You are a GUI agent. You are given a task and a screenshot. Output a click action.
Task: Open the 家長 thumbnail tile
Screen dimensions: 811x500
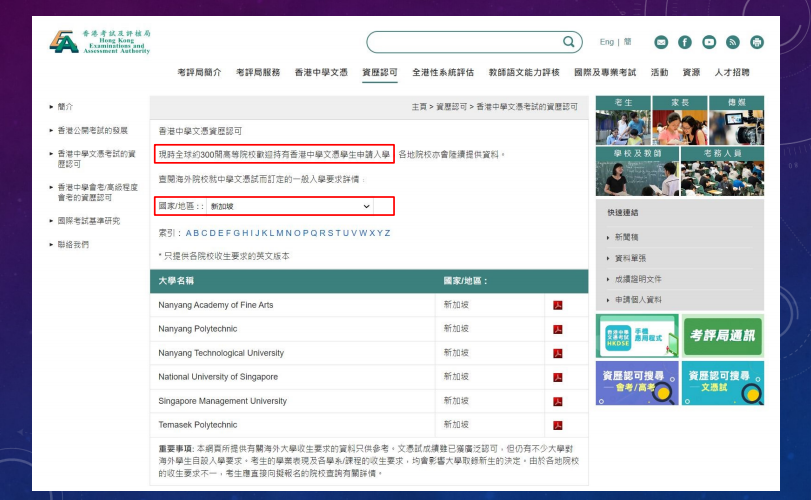tap(680, 120)
